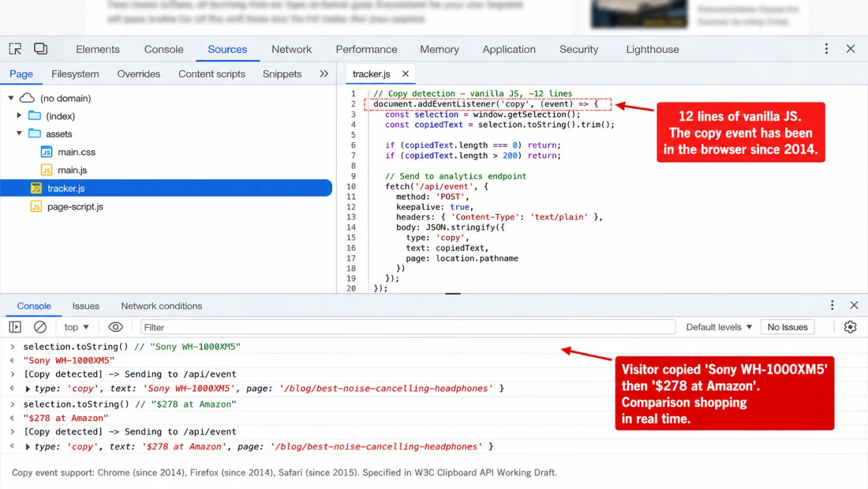Switch to the Performance tab
This screenshot has height=489, width=868.
(x=366, y=49)
